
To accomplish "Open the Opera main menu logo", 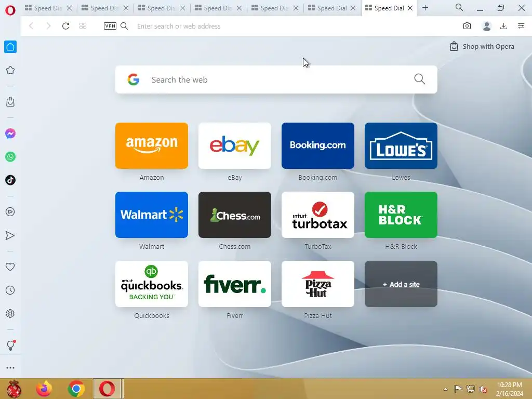I will 10,10.
